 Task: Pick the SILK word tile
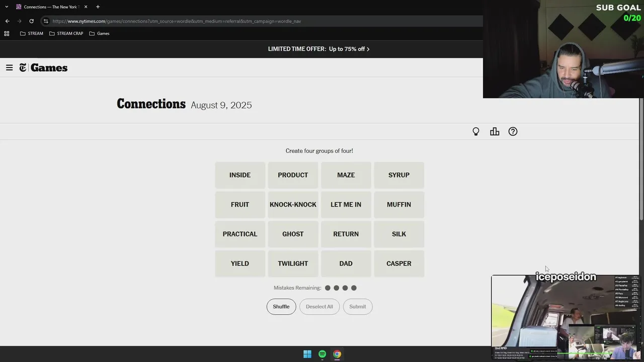[x=399, y=234]
